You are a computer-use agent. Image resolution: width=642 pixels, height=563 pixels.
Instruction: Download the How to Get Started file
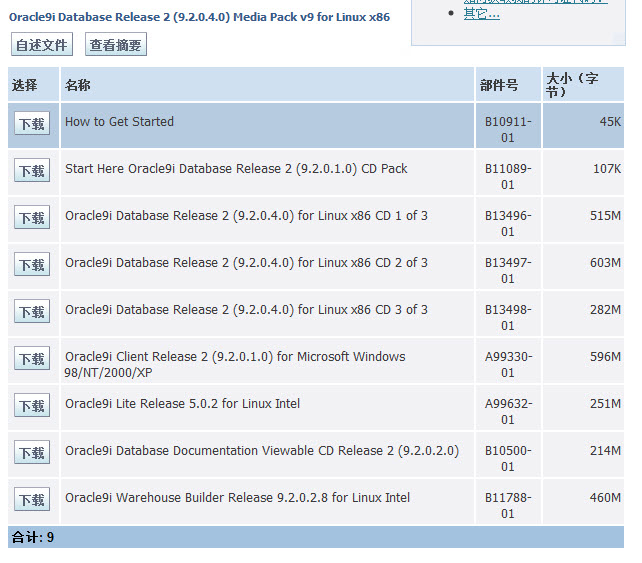(32, 123)
